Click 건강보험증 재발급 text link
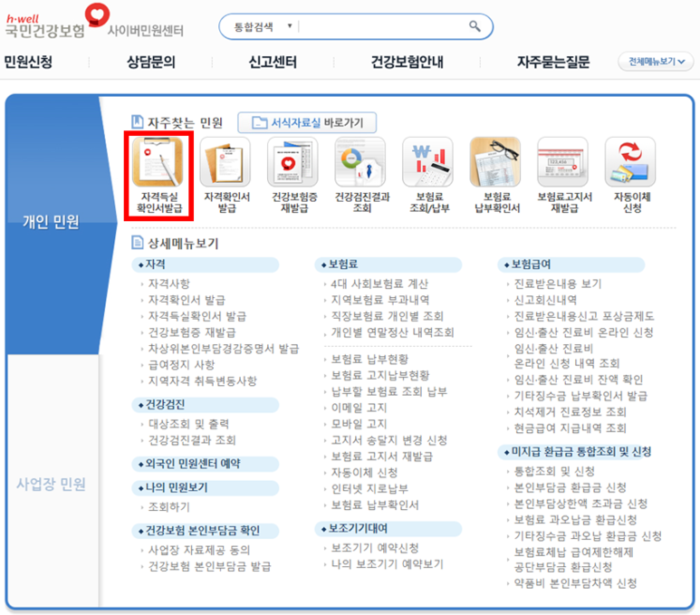The width and height of the screenshot is (700, 615). point(192,332)
